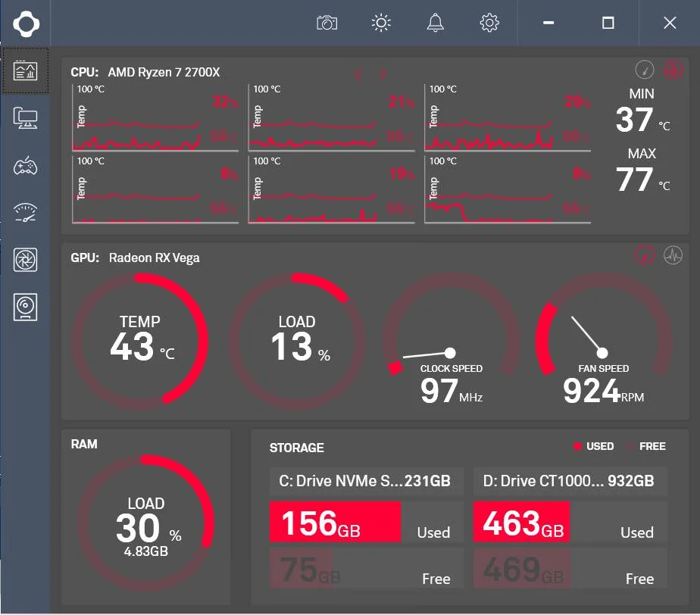Open the computer system sidebar page

(x=26, y=118)
